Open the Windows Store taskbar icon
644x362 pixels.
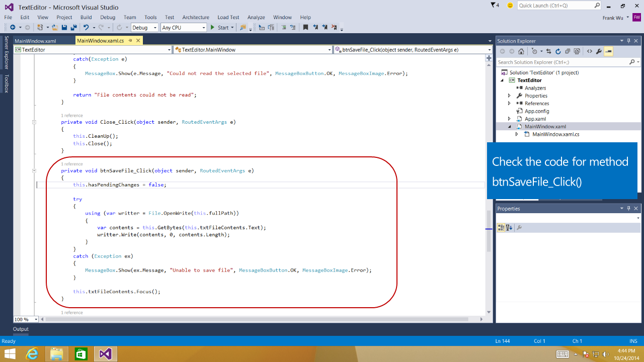tap(81, 354)
